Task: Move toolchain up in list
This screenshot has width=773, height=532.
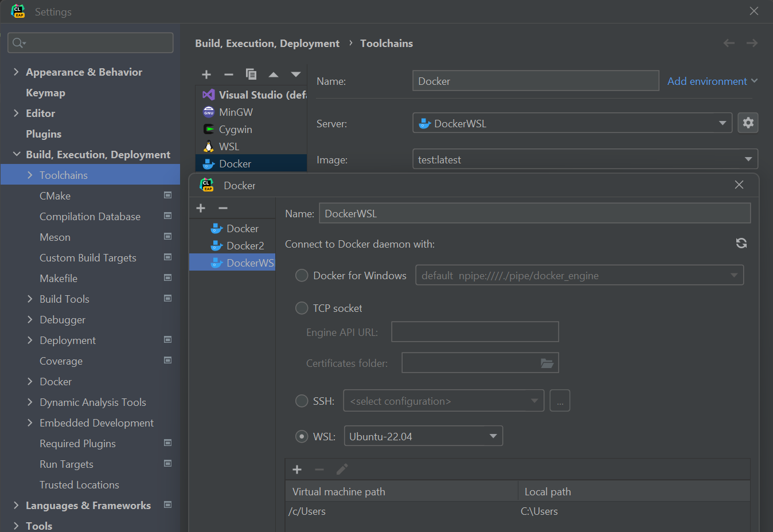Action: 274,75
